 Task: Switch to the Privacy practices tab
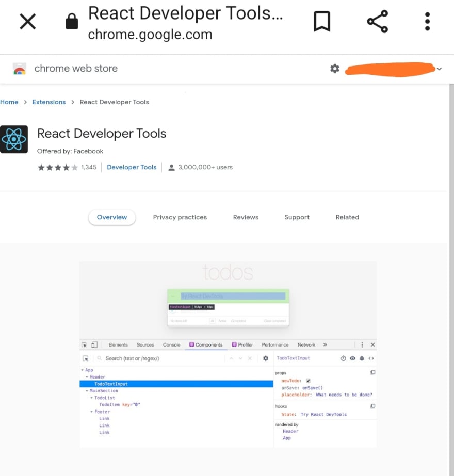180,217
